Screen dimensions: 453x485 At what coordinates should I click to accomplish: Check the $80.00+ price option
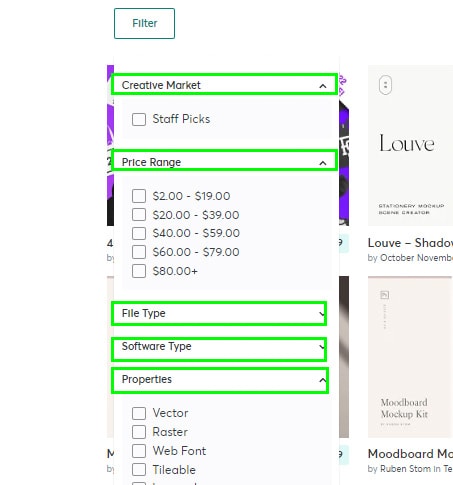[139, 271]
